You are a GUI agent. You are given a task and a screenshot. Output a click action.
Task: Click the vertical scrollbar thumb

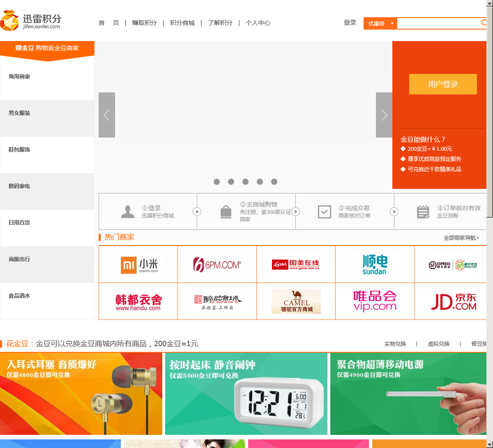tap(490, 113)
